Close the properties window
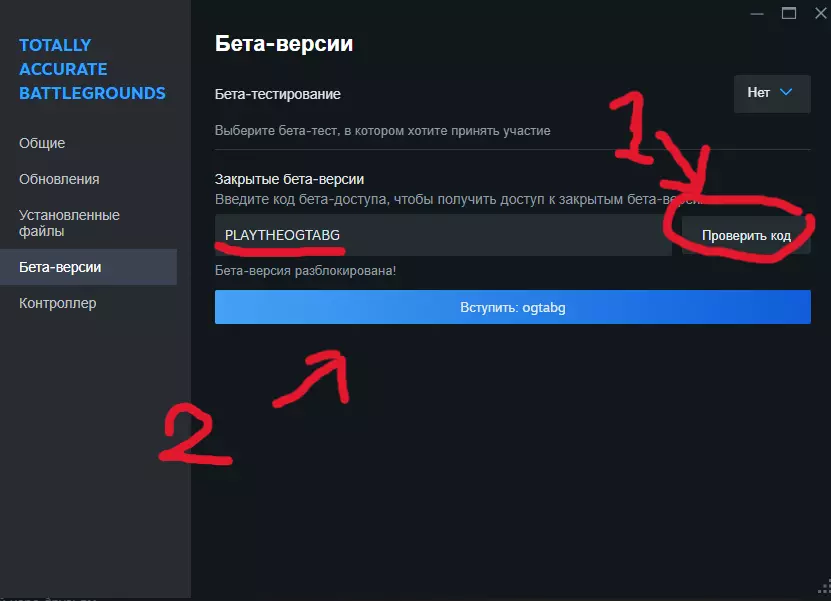The image size is (831, 601). [x=820, y=13]
